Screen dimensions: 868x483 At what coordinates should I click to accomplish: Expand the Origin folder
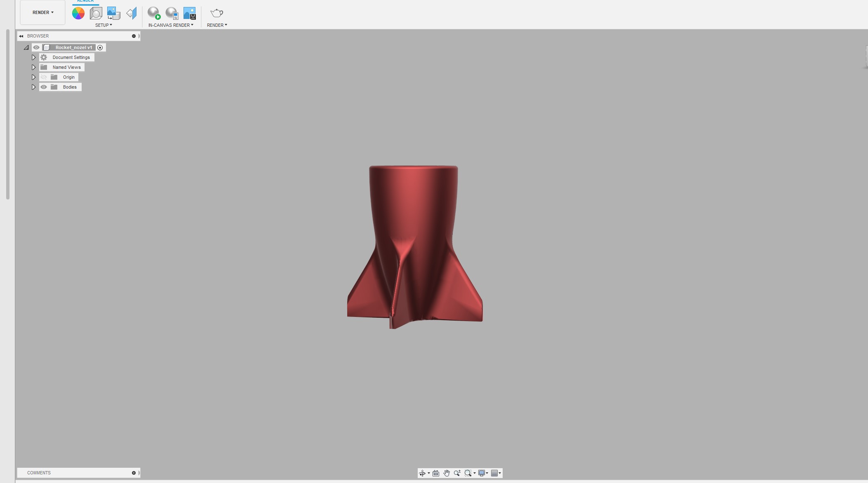(x=34, y=77)
